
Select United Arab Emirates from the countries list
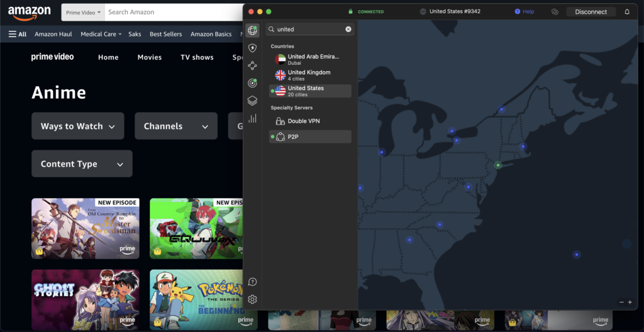(x=310, y=60)
